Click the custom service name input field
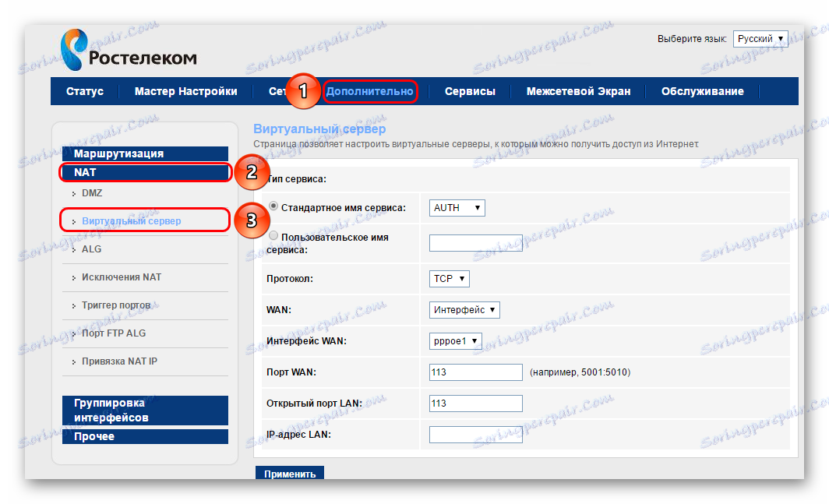The width and height of the screenshot is (829, 504). [x=476, y=243]
